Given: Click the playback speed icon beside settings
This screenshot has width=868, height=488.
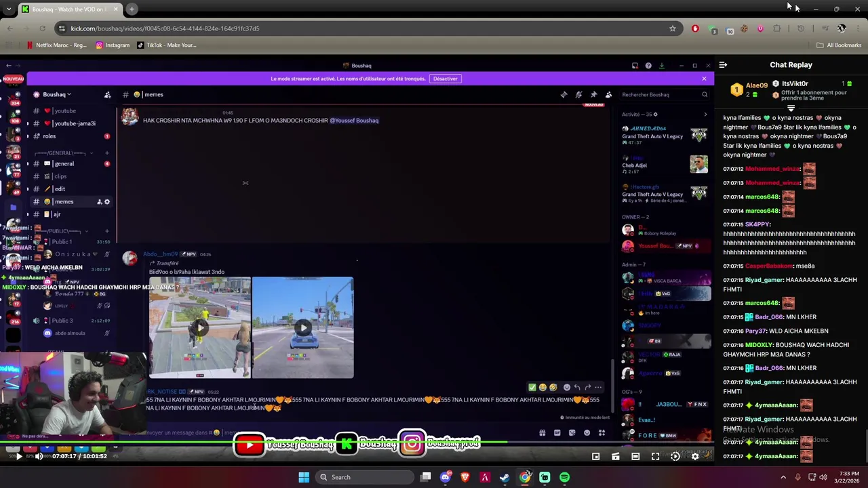Looking at the screenshot, I should coord(675,456).
